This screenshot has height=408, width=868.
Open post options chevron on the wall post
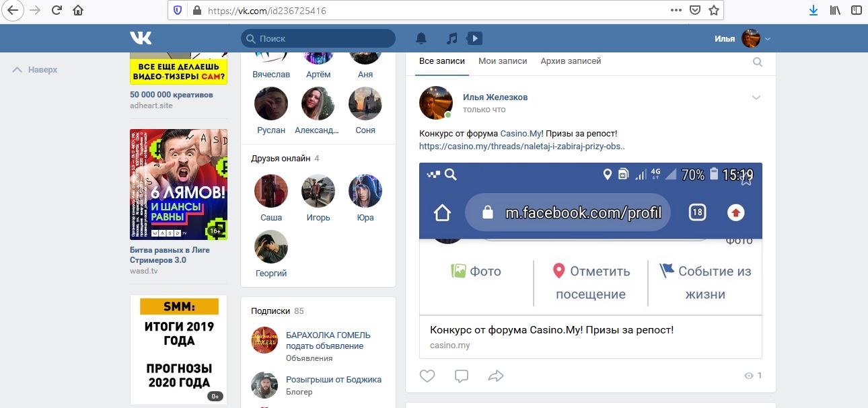click(756, 97)
